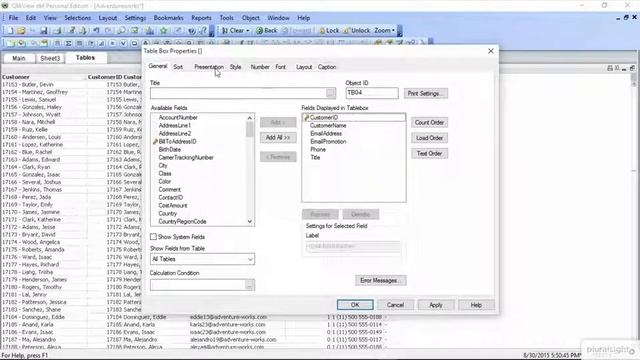
Task: Open the Number tab in the dialog
Action: pos(260,67)
